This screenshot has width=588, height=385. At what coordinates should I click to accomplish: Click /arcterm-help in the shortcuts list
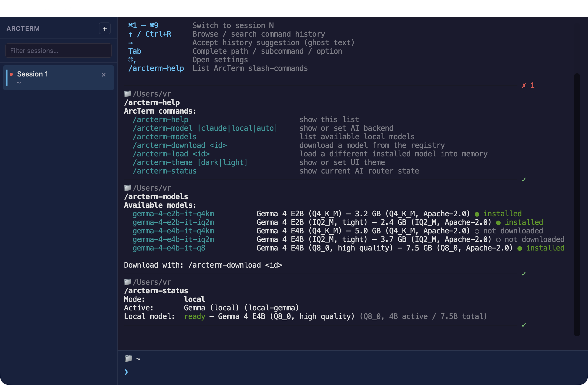tap(156, 68)
